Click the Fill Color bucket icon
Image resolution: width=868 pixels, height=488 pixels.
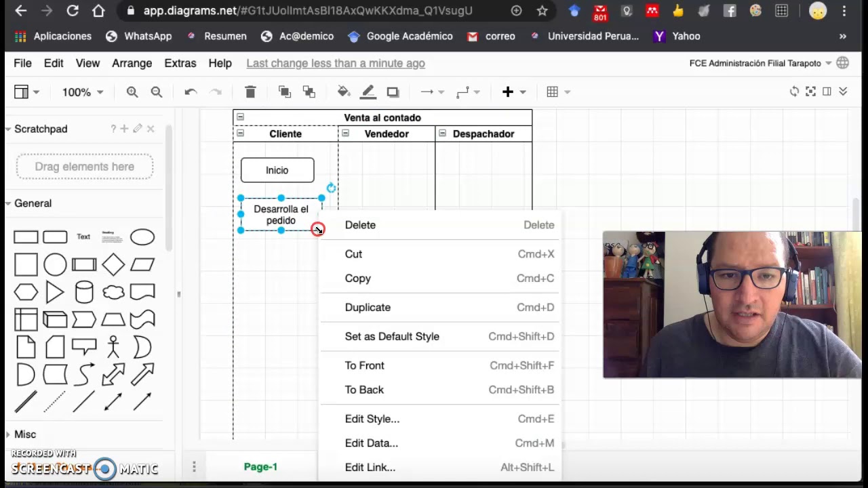click(x=344, y=92)
